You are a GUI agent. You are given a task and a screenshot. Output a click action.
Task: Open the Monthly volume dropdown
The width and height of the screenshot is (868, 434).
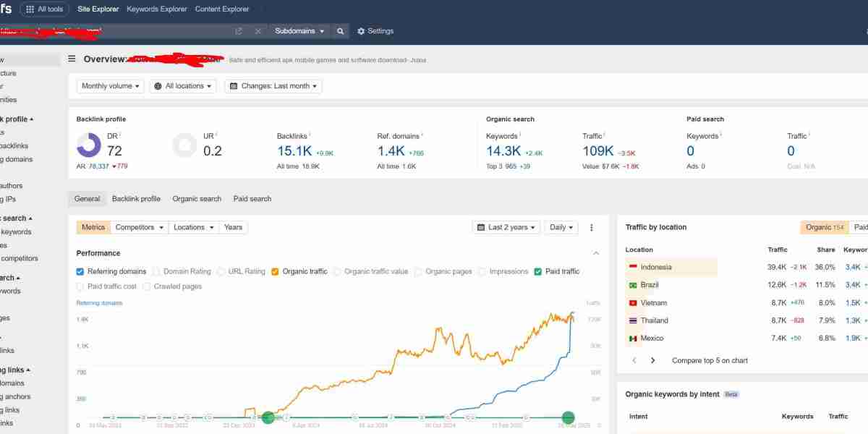point(111,86)
